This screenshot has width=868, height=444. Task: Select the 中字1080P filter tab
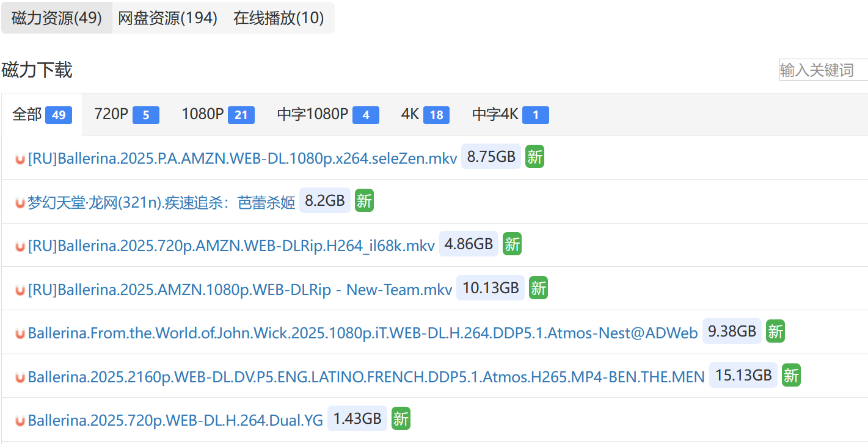click(328, 114)
